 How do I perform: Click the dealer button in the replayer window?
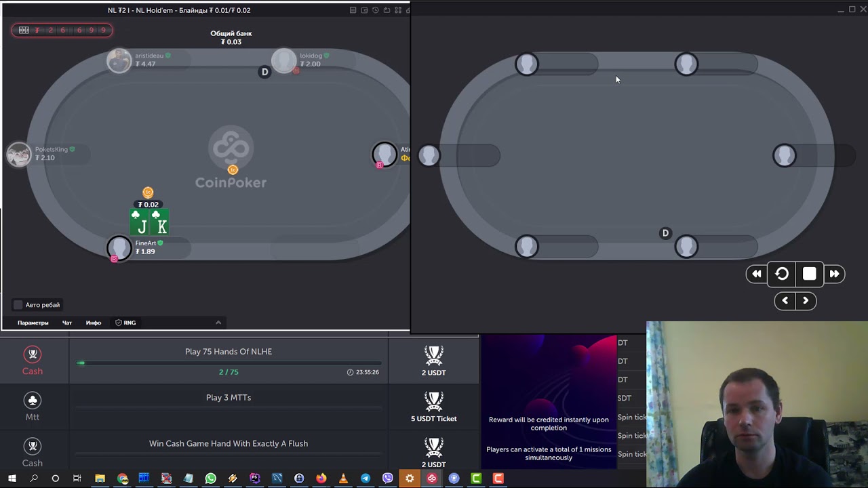(x=665, y=233)
